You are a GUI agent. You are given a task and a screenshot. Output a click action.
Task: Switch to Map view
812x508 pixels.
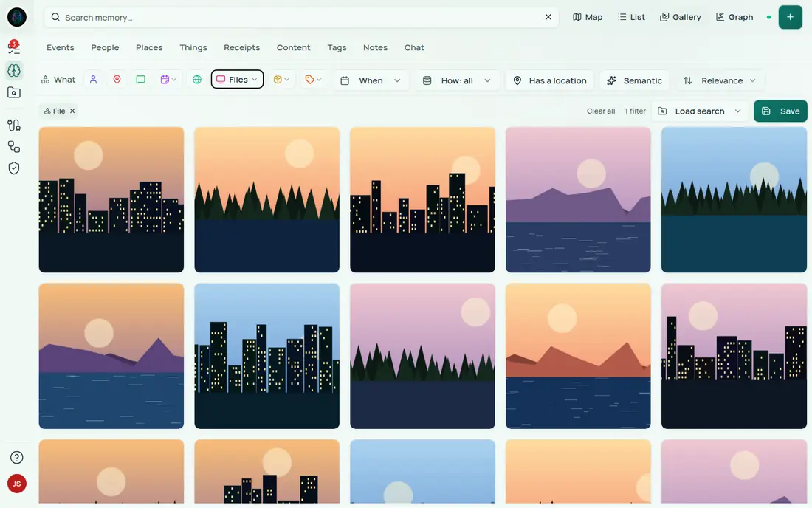click(588, 17)
